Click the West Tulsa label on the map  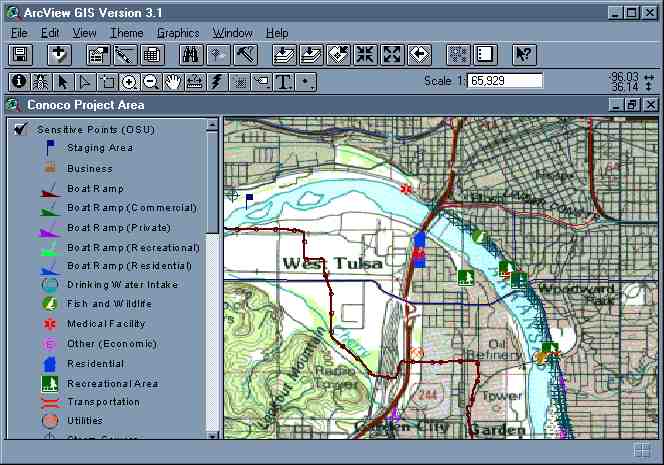click(x=333, y=263)
